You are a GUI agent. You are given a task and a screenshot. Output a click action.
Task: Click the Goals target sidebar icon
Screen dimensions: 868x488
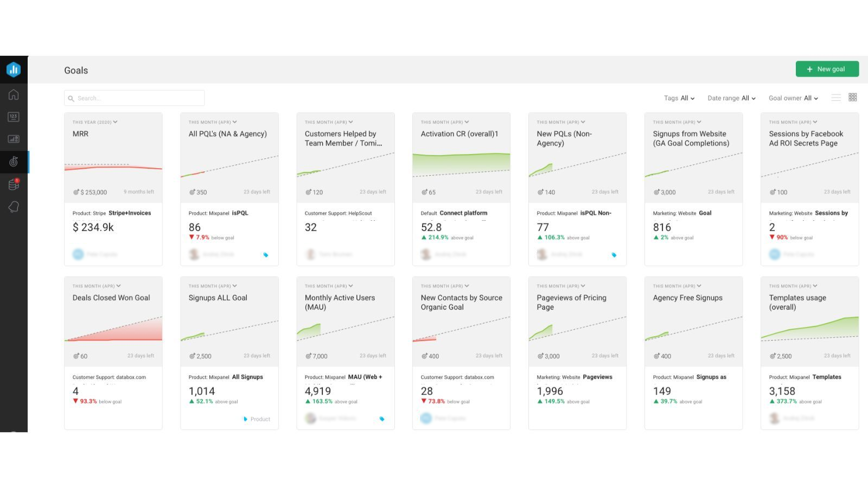pyautogui.click(x=14, y=162)
